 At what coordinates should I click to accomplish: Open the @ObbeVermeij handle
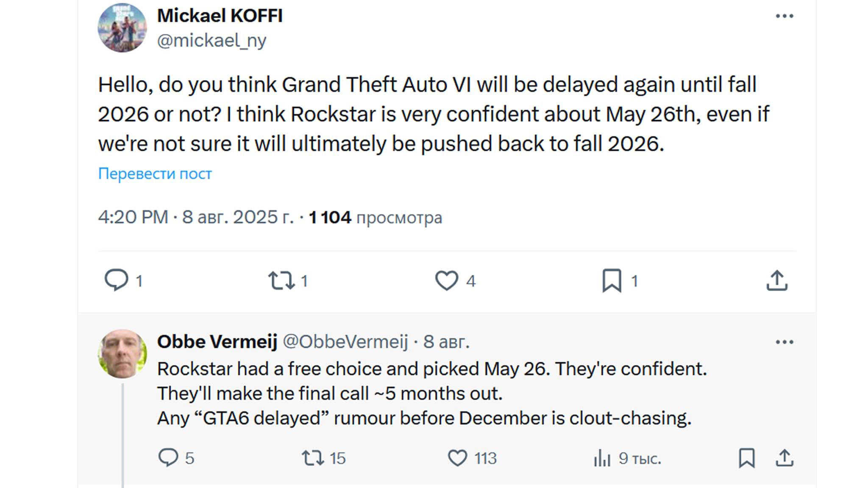click(x=345, y=342)
